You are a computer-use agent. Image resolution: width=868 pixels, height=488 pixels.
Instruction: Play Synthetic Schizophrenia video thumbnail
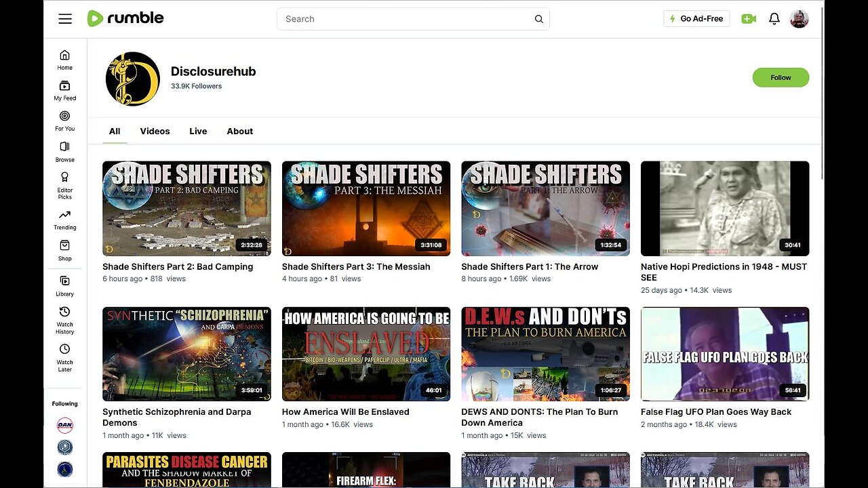coord(186,354)
